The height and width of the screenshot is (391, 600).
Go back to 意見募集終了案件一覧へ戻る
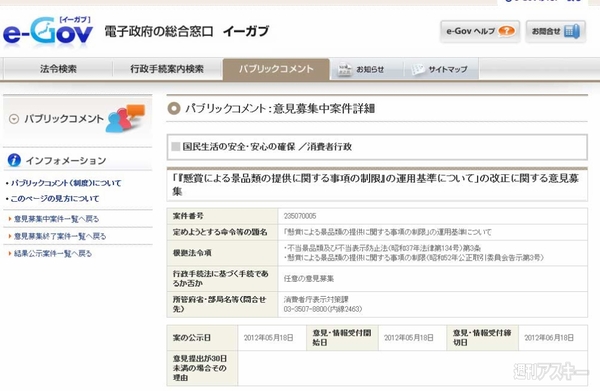(x=60, y=236)
